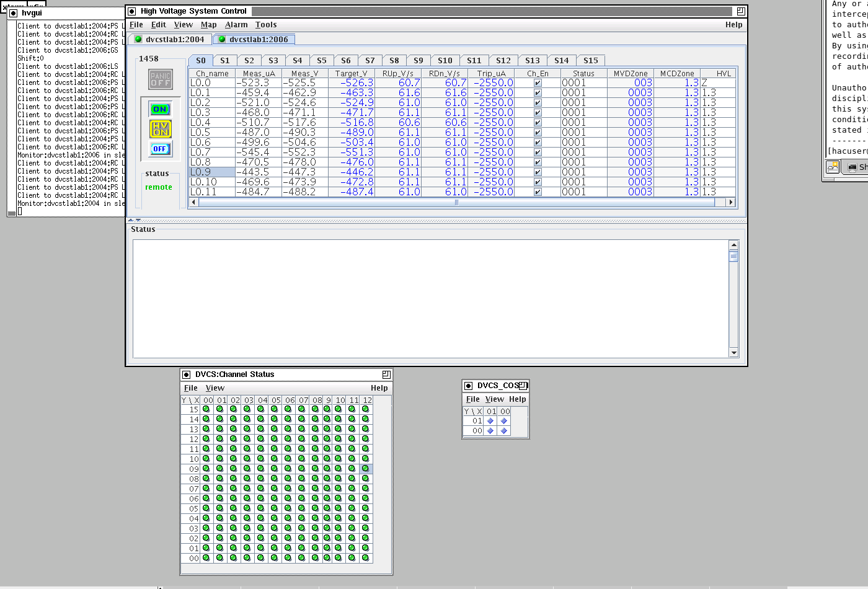868x589 pixels.
Task: Click the remote status label
Action: tap(159, 187)
